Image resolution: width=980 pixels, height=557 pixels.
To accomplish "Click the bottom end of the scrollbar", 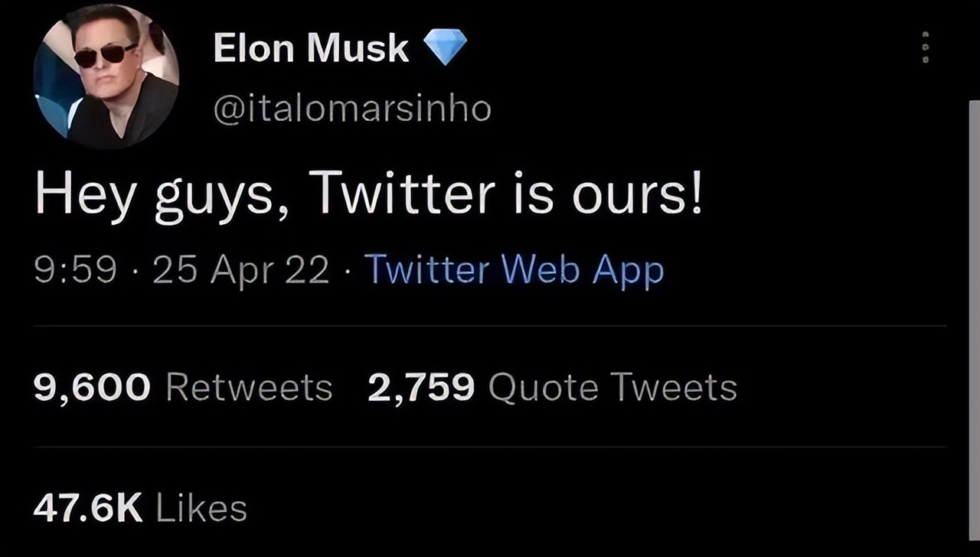I will pos(974,536).
